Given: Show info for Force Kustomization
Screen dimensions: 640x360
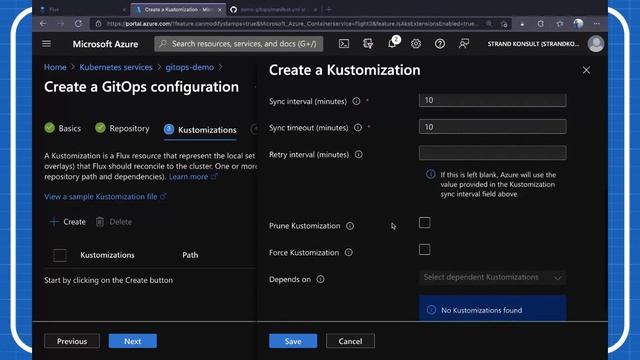Looking at the screenshot, I should (349, 253).
